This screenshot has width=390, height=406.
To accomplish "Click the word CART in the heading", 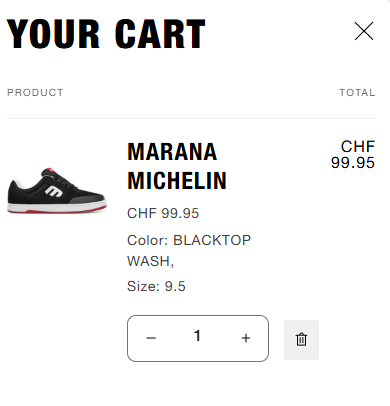I will coord(160,34).
